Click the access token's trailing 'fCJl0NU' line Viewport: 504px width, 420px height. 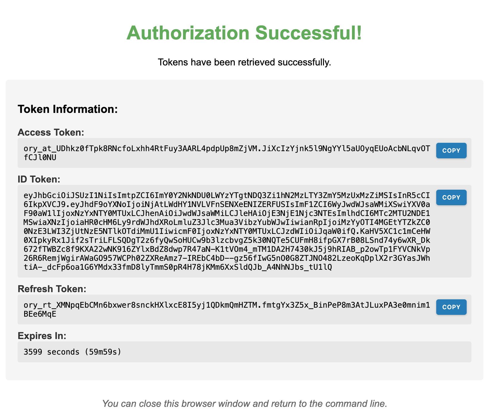coord(40,157)
